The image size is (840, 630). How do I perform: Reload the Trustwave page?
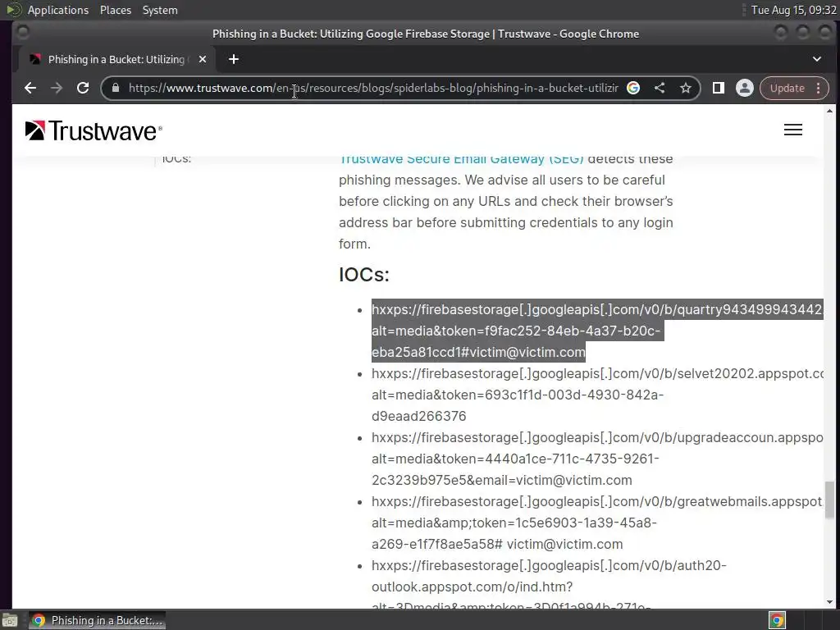coord(83,88)
